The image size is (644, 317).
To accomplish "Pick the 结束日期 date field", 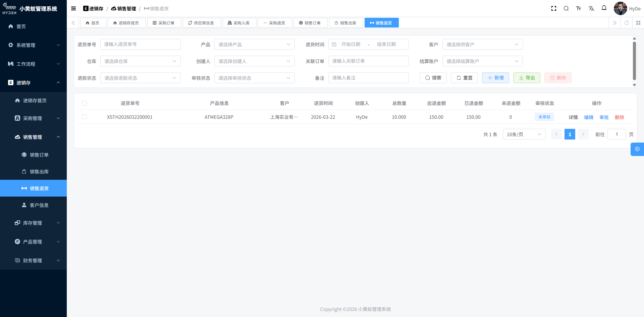I will coord(386,44).
